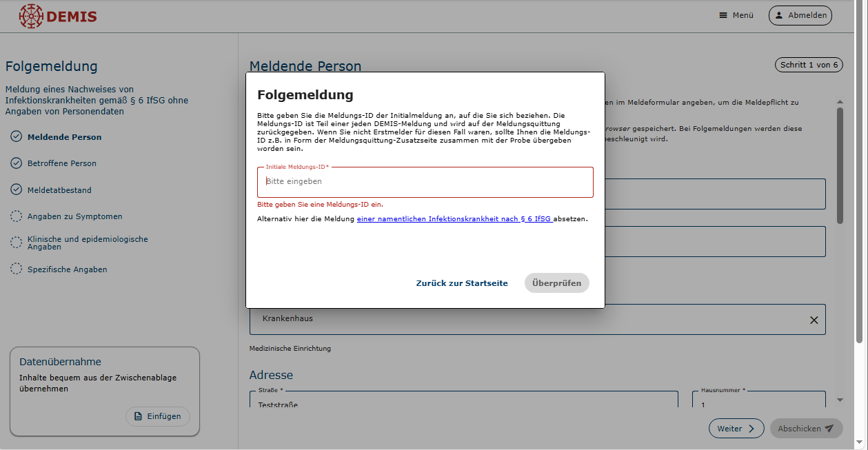This screenshot has height=450, width=868.
Task: Clear the Krankenhaus selection with X icon
Action: [814, 320]
